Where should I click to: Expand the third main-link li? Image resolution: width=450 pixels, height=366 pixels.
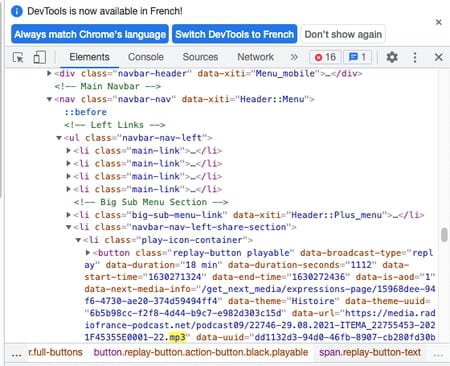point(68,176)
